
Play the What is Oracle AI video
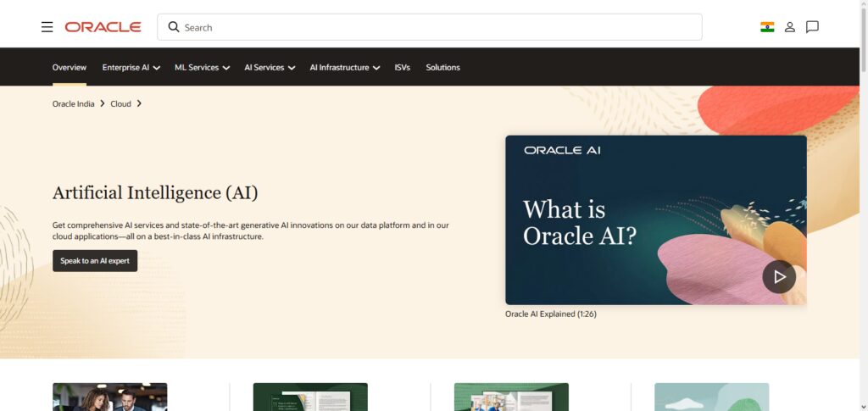click(779, 276)
